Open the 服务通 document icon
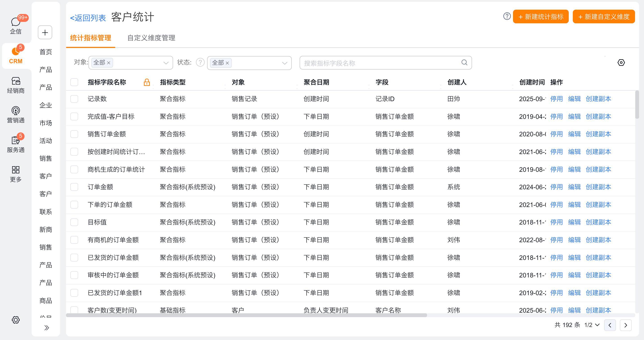This screenshot has width=644, height=340. [15, 140]
